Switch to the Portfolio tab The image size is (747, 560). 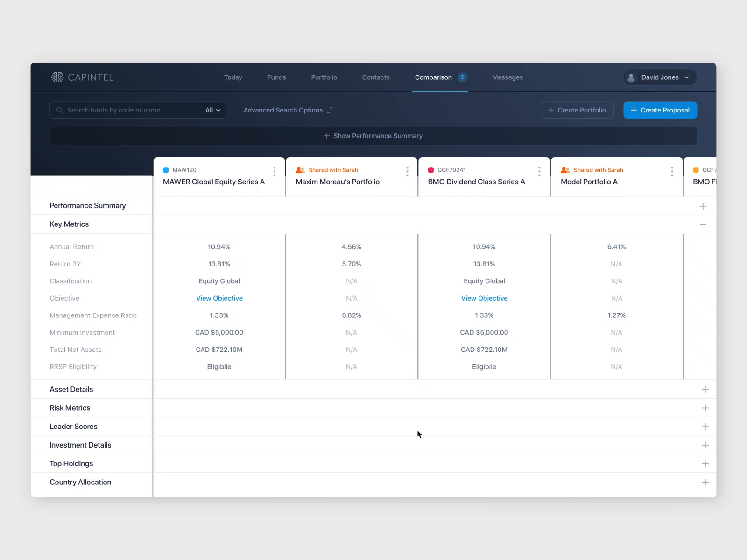click(324, 77)
